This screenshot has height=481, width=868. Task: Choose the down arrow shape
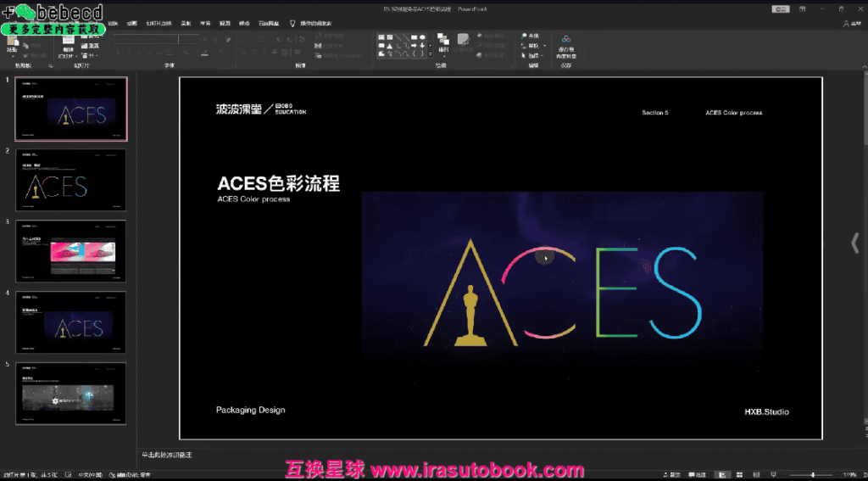coord(422,46)
